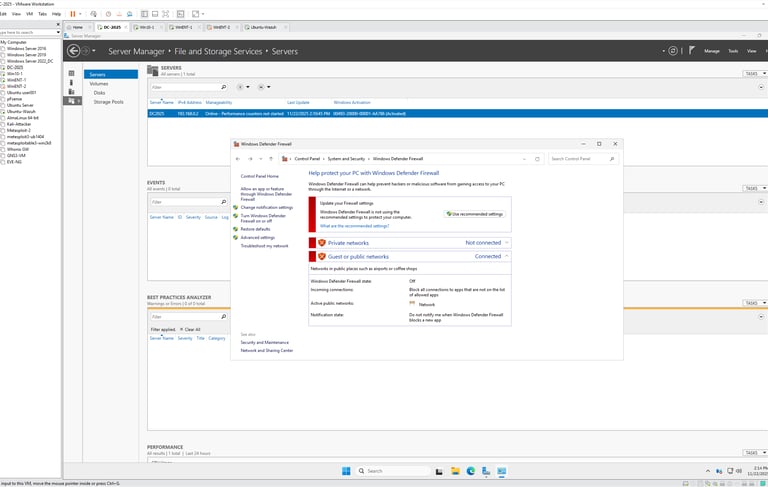768x487 pixels.
Task: Select Kali-Attacker in VMware library list
Action: click(x=19, y=124)
